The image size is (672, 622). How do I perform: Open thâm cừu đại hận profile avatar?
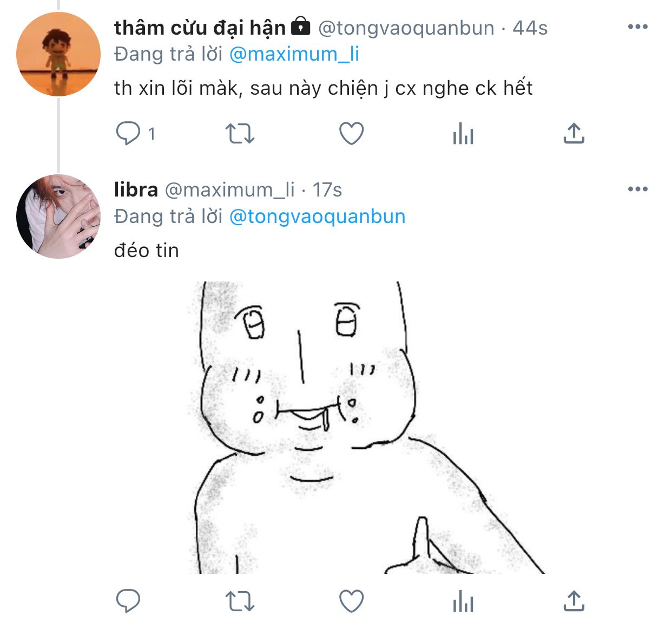click(58, 54)
